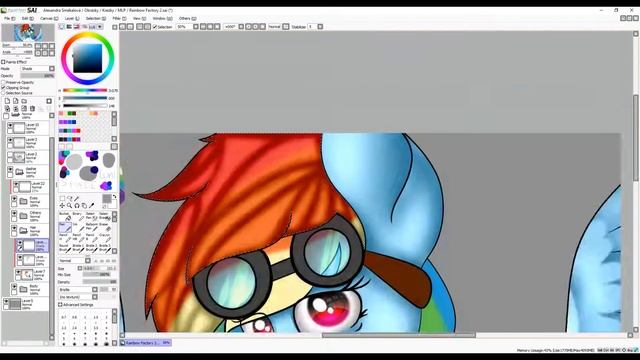The image size is (640, 360).
Task: Open the toolbar Normal view mode dropdown
Action: click(x=286, y=27)
